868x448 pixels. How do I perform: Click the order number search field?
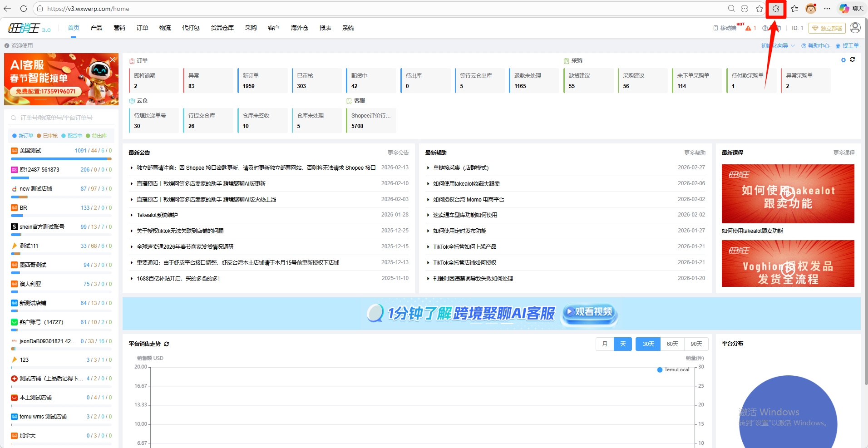coord(61,118)
